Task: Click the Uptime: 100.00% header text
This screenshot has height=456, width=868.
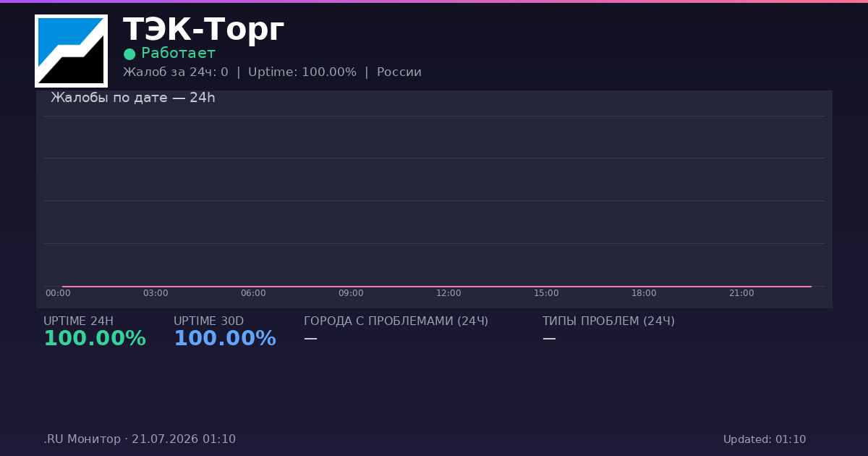Action: 302,72
